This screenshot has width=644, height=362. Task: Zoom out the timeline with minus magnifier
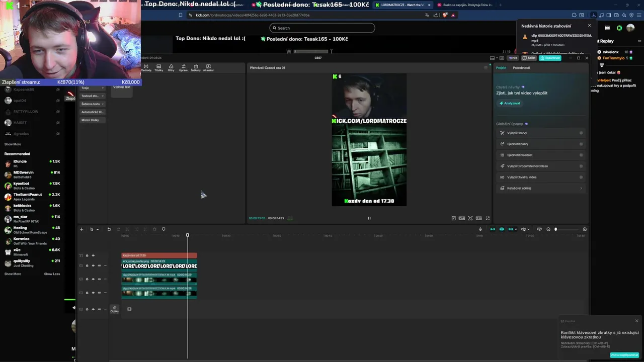(548, 229)
